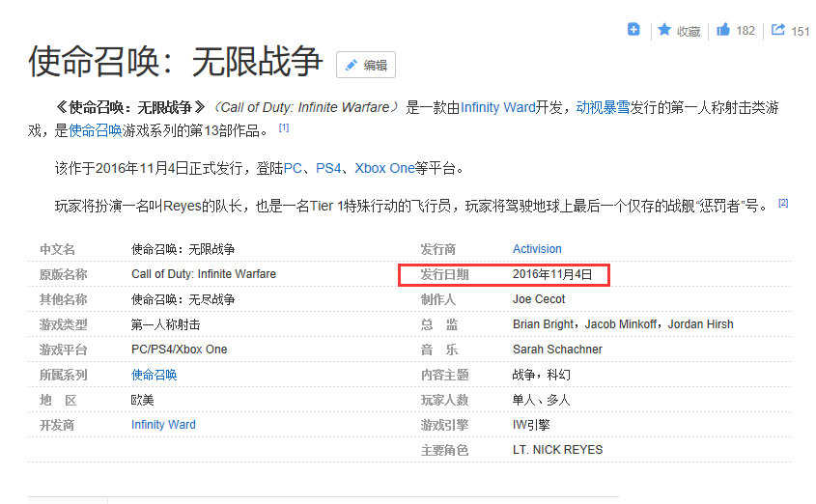Screen dimensions: 816x504
Task: Click the share count 151
Action: [x=800, y=32]
